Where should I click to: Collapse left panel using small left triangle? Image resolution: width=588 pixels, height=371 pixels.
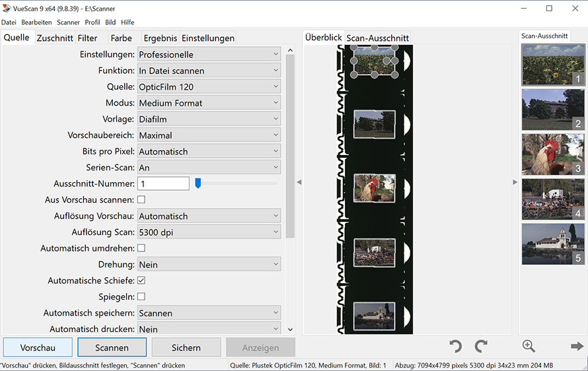tap(299, 182)
